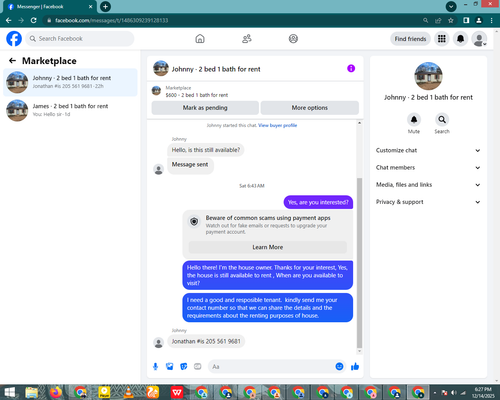Screen dimensions: 500x400
Task: Click the 'Yes, are you interested?' message
Action: (318, 202)
